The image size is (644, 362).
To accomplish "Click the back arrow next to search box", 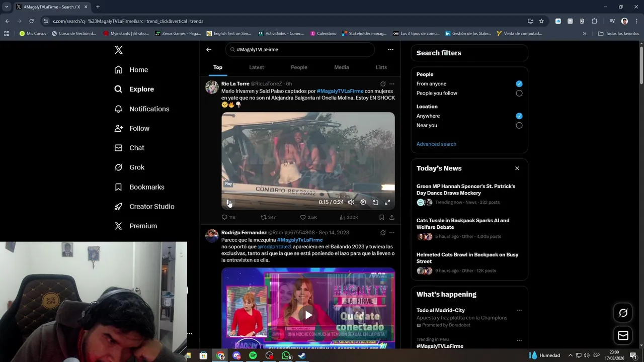I will pos(209,50).
